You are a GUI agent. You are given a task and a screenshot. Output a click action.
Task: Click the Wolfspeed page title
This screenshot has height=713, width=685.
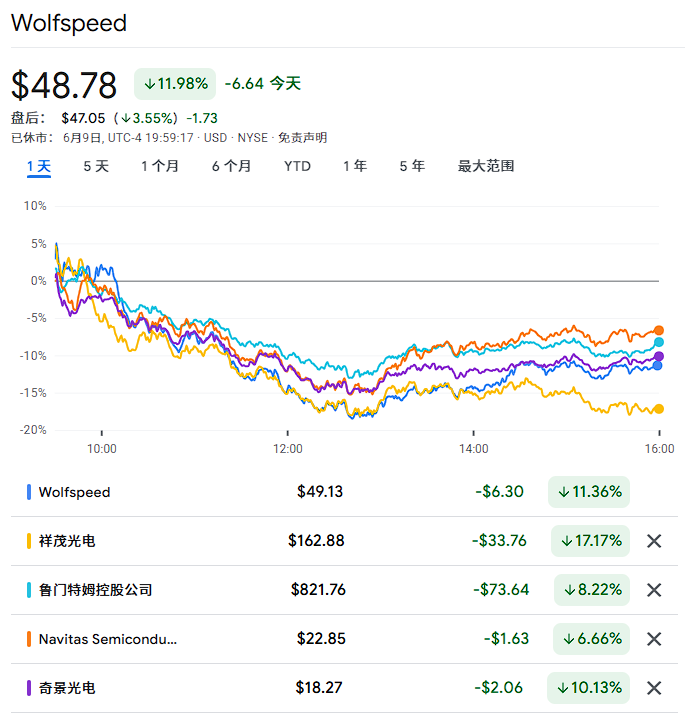point(69,23)
